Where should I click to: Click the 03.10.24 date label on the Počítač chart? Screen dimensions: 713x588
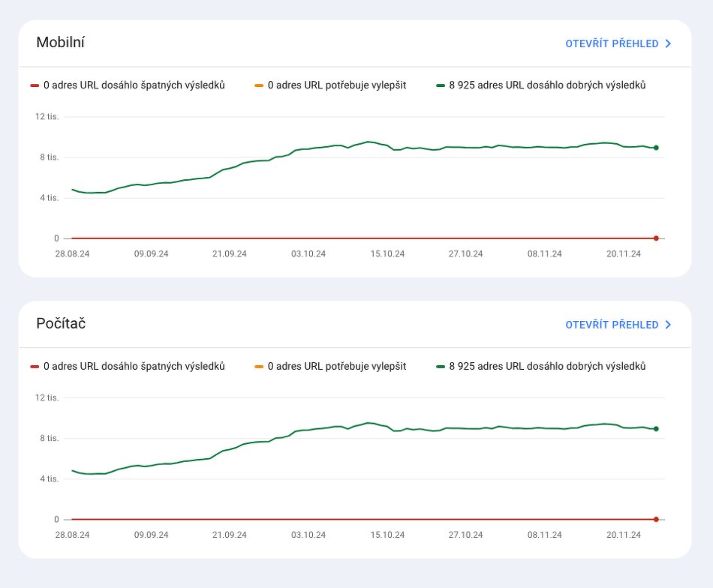pos(308,535)
